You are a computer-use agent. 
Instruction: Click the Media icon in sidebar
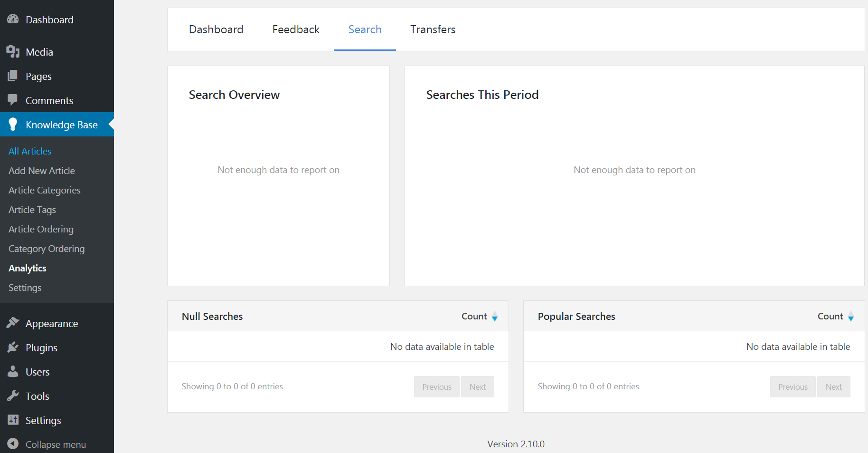(13, 52)
